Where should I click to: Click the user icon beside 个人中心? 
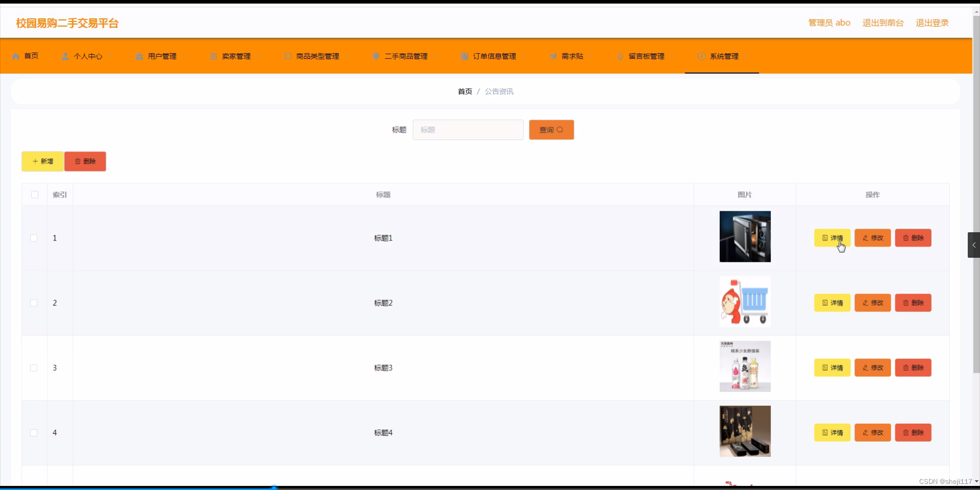[65, 56]
